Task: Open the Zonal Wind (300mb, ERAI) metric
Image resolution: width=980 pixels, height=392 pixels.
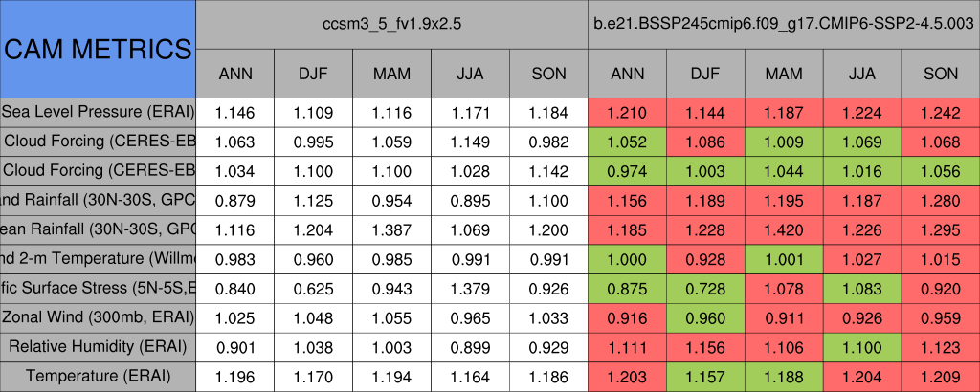Action: pos(98,317)
